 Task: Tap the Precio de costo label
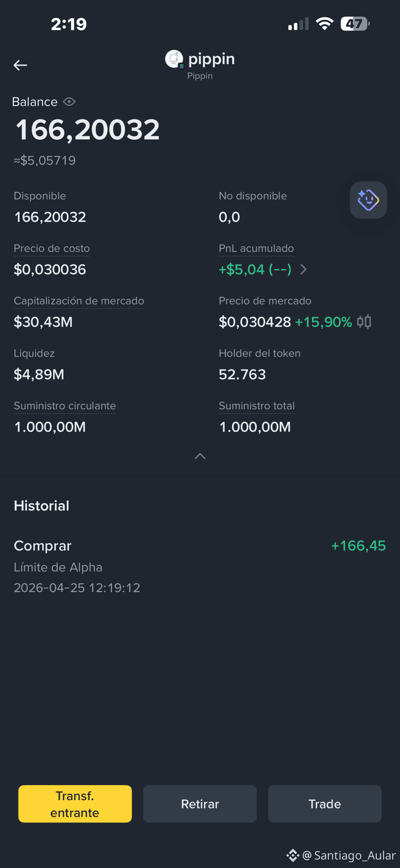(x=52, y=248)
